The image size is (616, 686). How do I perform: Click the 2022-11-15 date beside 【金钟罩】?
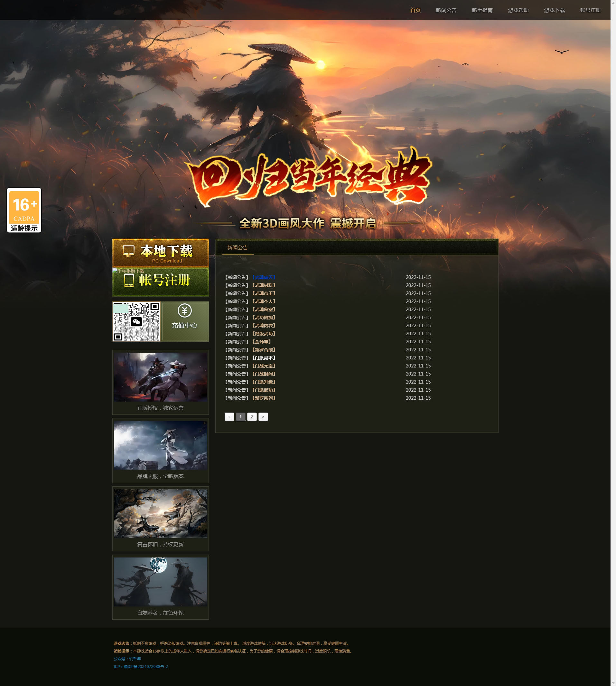418,342
